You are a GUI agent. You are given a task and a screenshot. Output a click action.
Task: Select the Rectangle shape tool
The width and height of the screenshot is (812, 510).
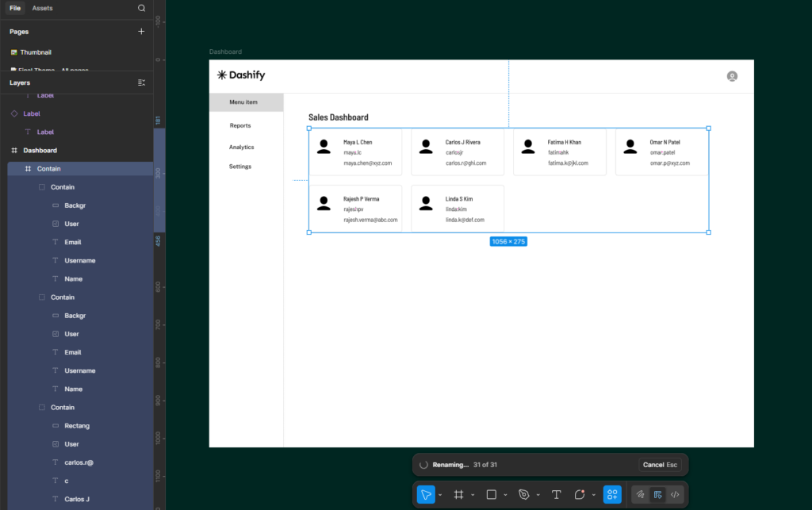[491, 494]
